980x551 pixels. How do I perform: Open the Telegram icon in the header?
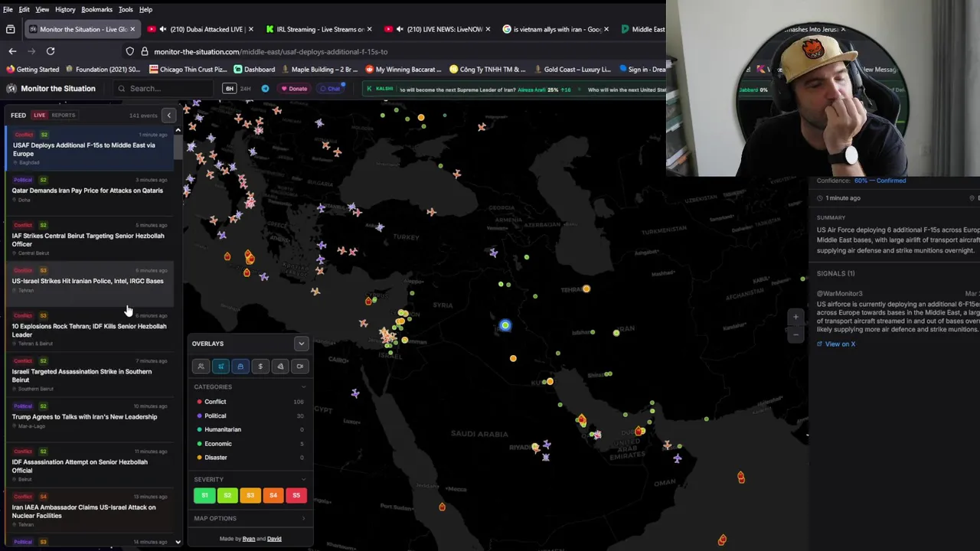pos(265,89)
